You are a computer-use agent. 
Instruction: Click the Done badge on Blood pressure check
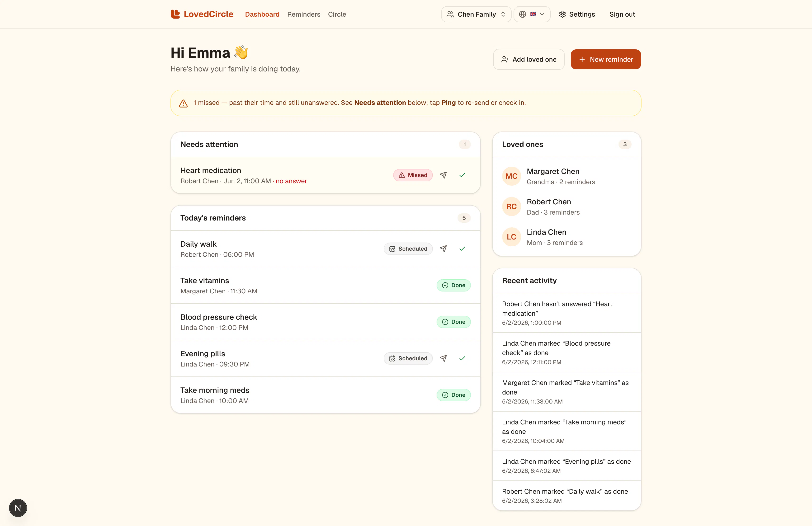pos(453,322)
